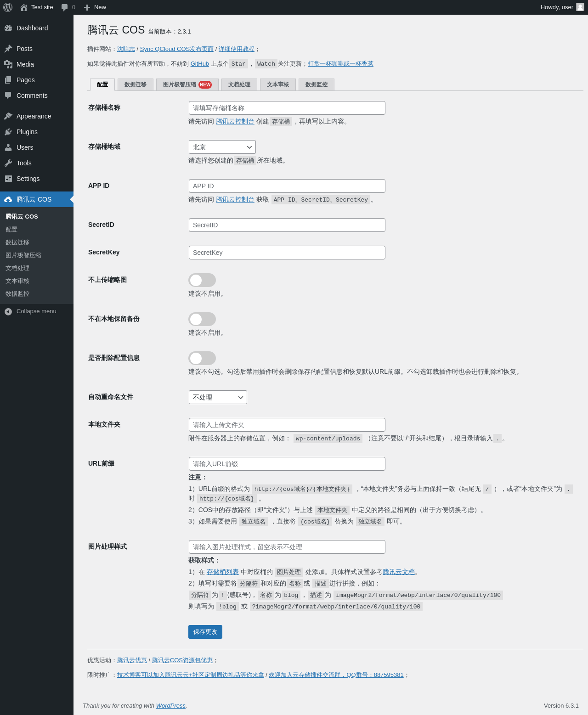Open the 腾讯云COS资源包优惠 link
This screenshot has width=588, height=715.
[182, 660]
